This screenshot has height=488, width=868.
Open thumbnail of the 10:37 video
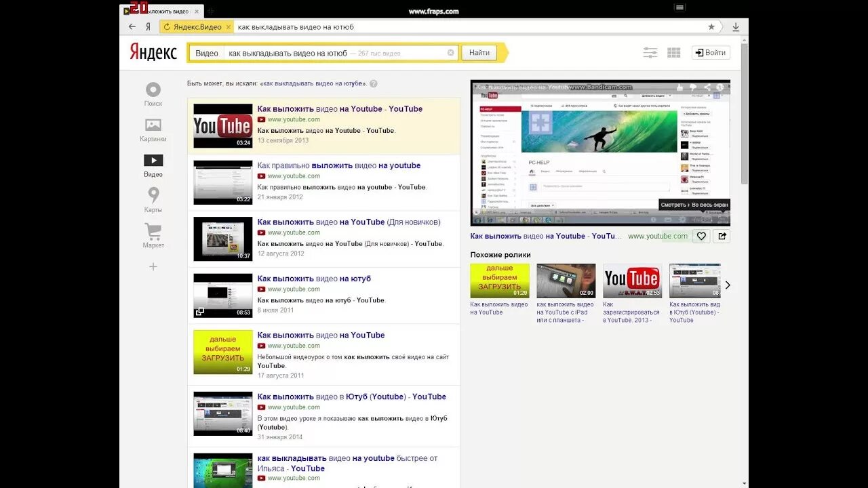[223, 239]
